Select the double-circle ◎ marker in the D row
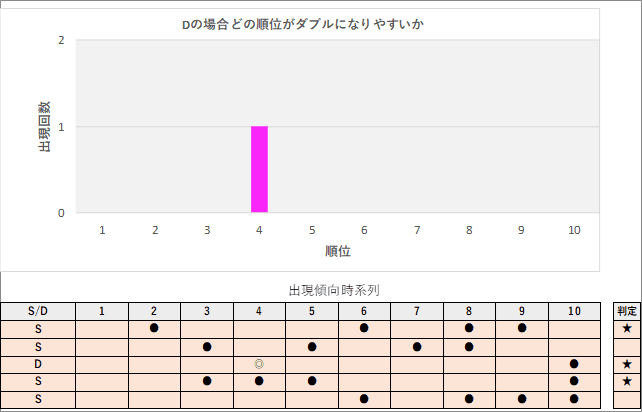Screen dimensions: 642x412 (x=259, y=364)
